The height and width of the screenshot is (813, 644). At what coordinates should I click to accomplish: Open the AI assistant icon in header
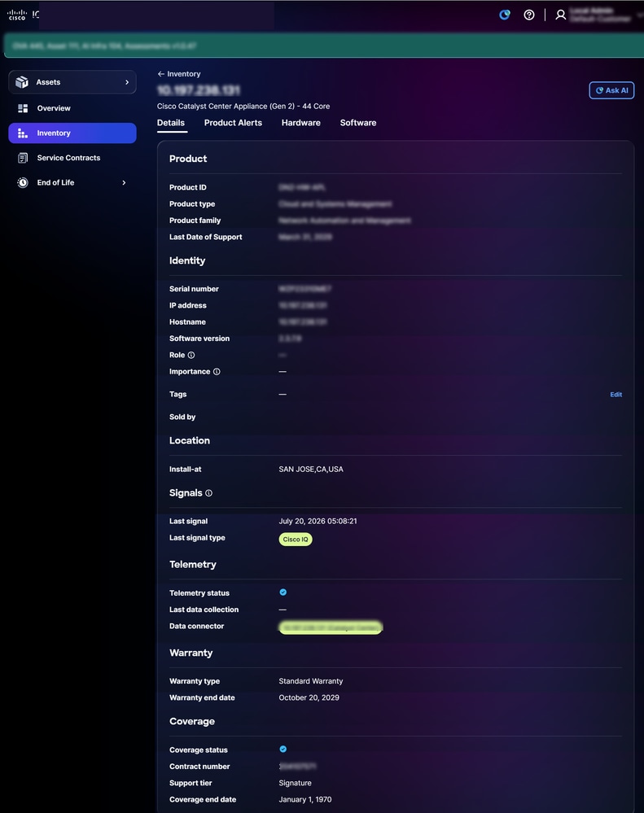[505, 15]
